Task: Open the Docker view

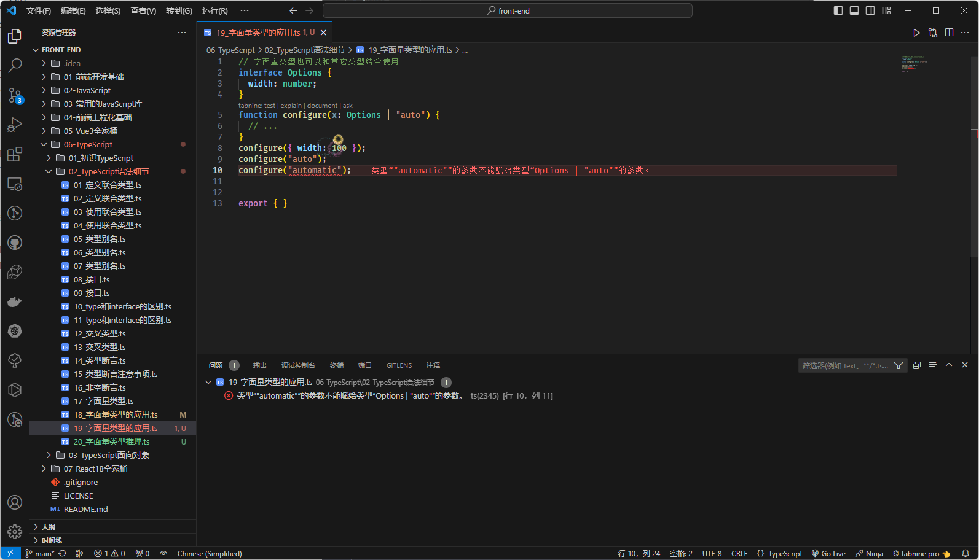Action: [x=15, y=301]
